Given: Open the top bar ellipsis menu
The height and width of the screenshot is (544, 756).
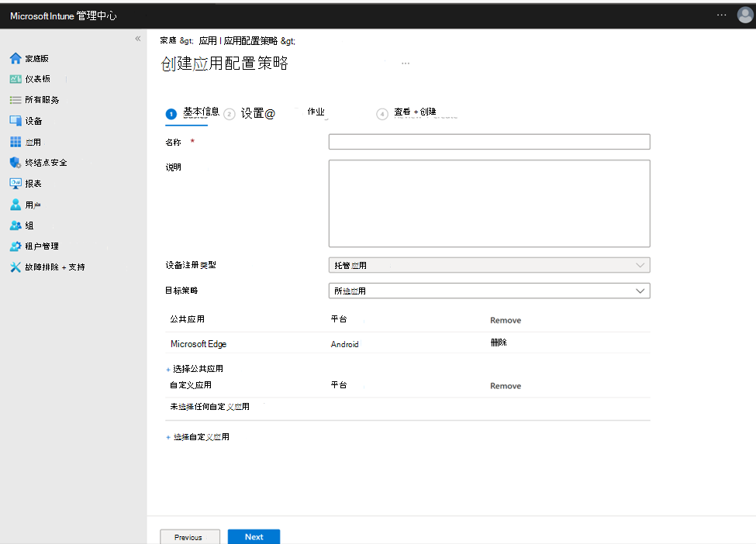Looking at the screenshot, I should point(721,15).
